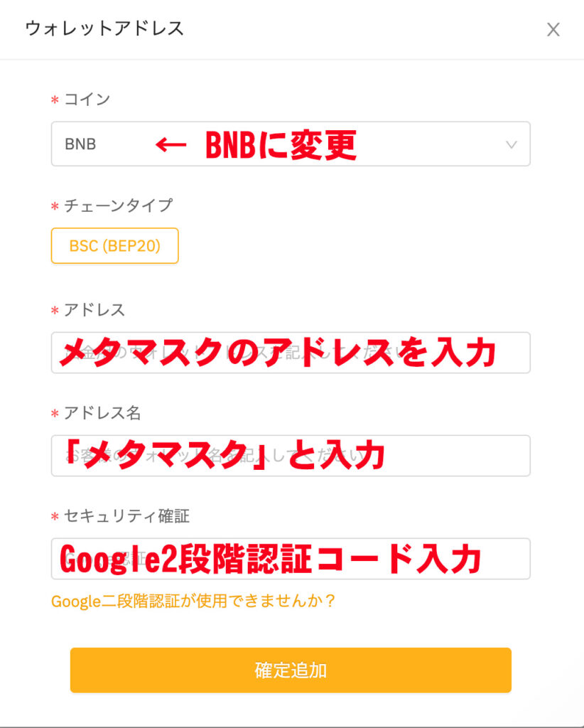This screenshot has height=728, width=584.
Task: Select the BSC (BEP20) chain type
Action: [x=114, y=245]
